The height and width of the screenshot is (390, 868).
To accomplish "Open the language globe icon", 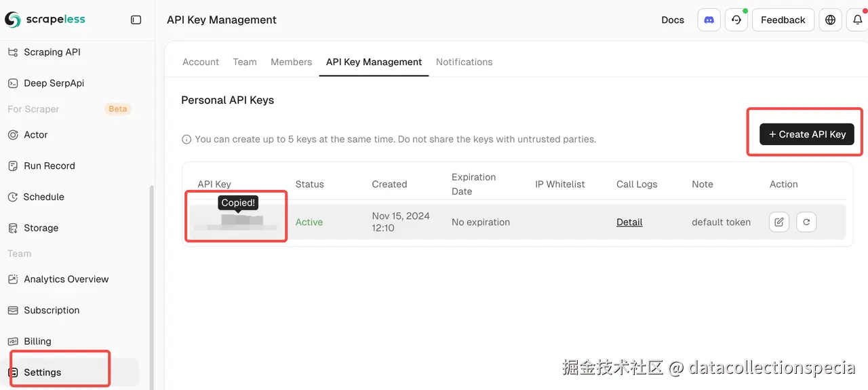I will (830, 20).
